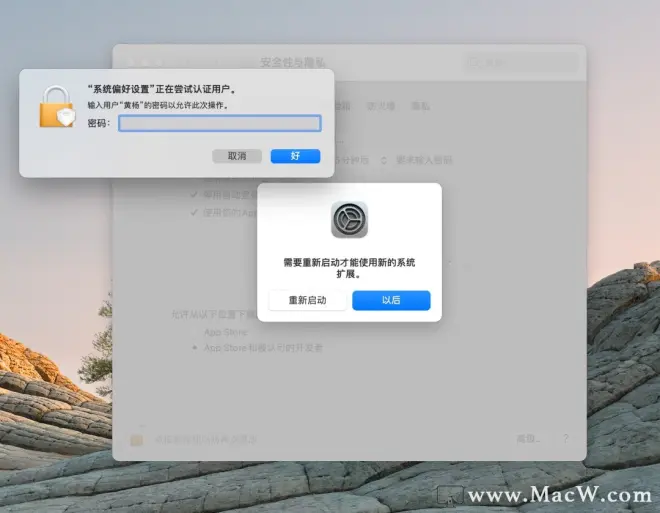
Task: Click the search field in the 安全性与隐私 window
Action: coord(522,63)
